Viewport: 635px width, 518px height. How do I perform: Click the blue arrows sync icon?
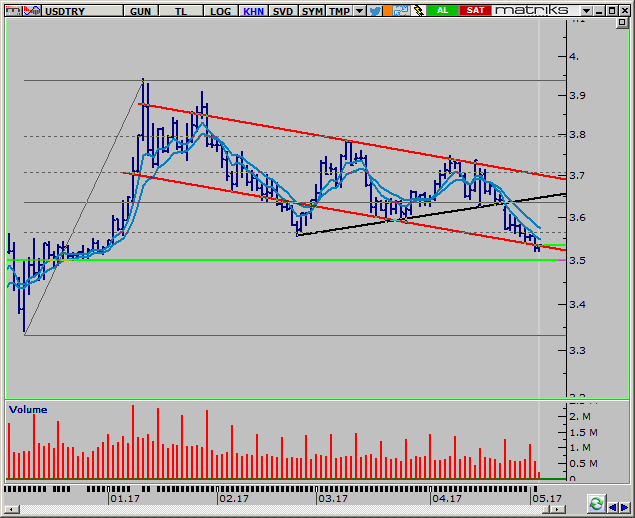[x=401, y=10]
